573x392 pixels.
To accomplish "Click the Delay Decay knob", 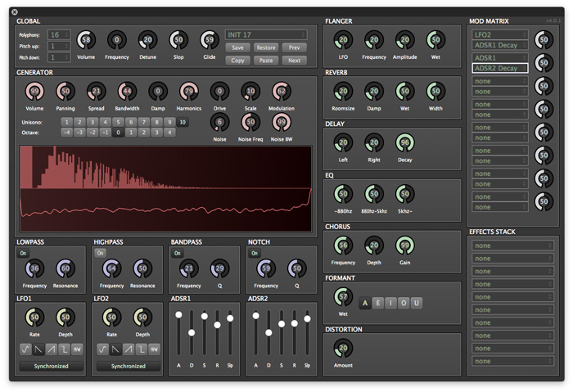I will coord(404,144).
